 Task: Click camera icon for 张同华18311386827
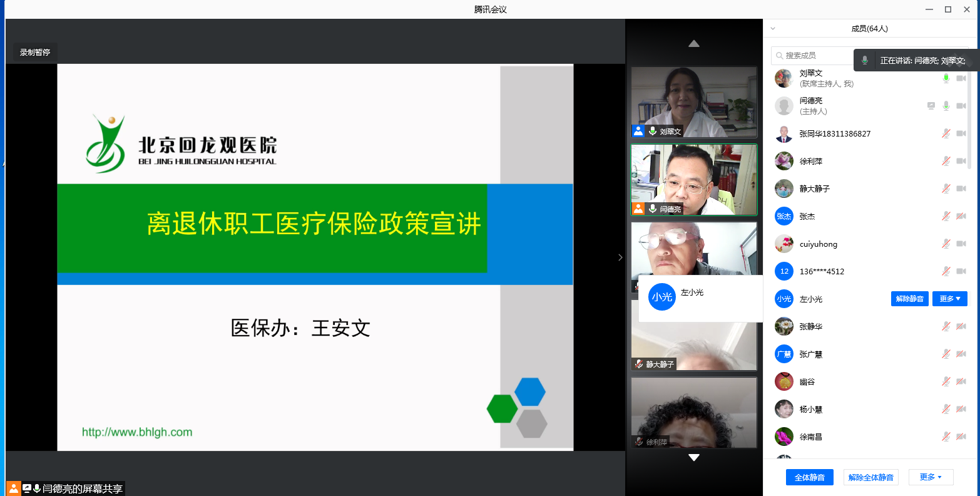point(961,133)
